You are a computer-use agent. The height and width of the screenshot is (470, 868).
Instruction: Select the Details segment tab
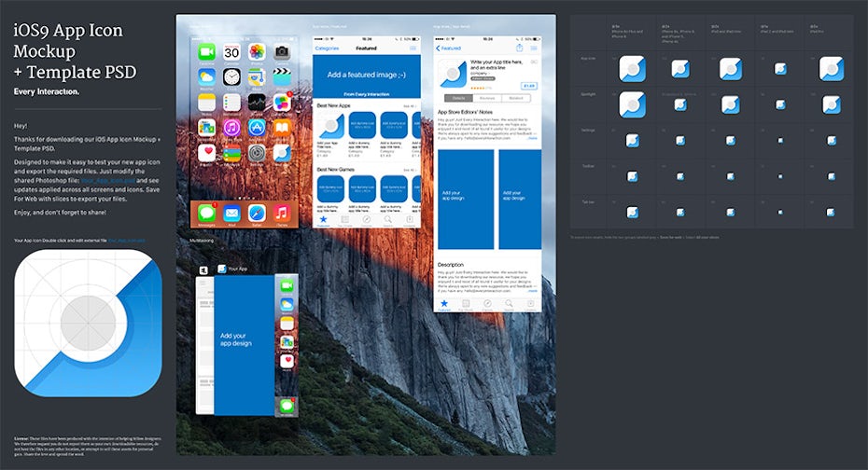coord(458,97)
